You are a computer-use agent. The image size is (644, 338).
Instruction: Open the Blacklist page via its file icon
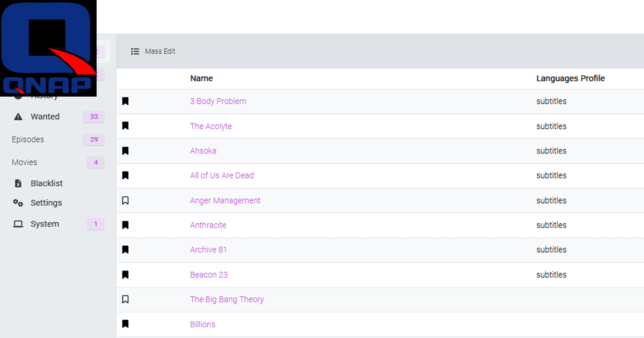point(18,183)
